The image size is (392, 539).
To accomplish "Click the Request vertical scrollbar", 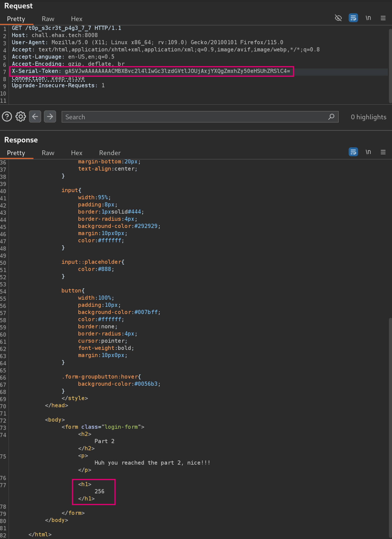I will pyautogui.click(x=390, y=65).
